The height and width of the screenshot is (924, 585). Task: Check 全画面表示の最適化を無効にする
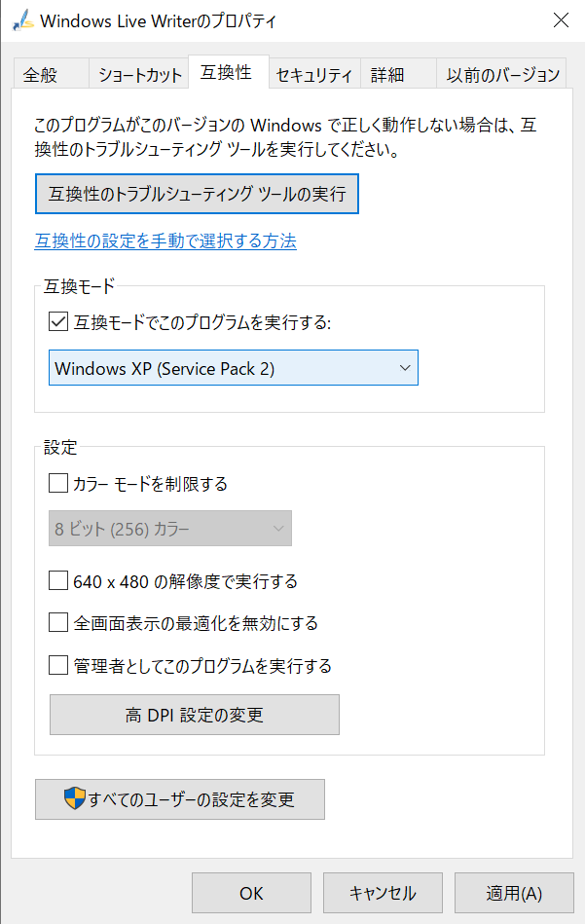click(x=57, y=623)
